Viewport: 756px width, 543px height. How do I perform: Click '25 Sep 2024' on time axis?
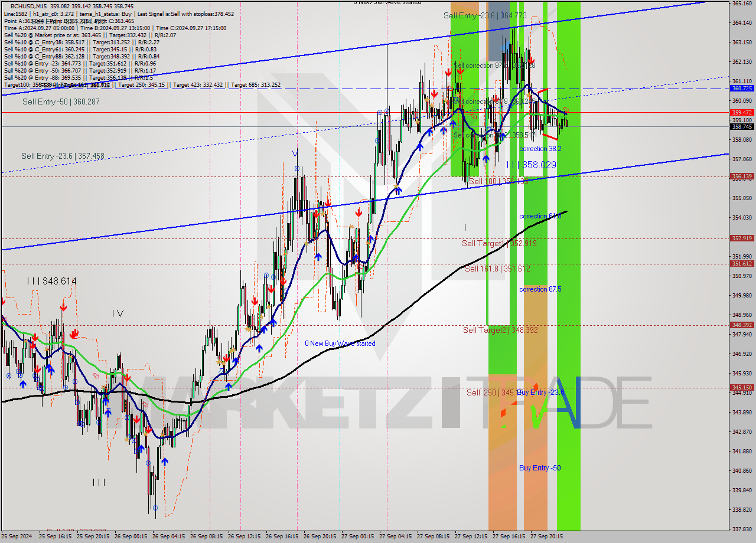[x=17, y=537]
